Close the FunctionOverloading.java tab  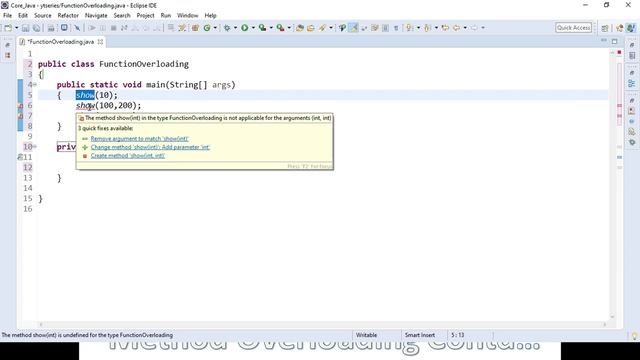tap(100, 42)
